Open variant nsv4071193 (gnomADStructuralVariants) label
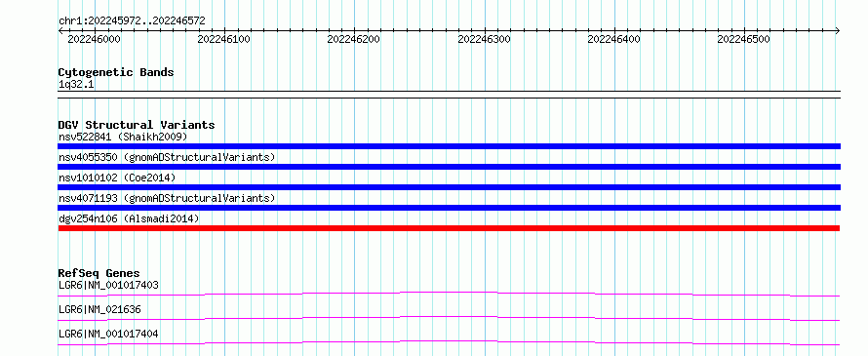Image resolution: width=868 pixels, height=356 pixels. tap(167, 198)
